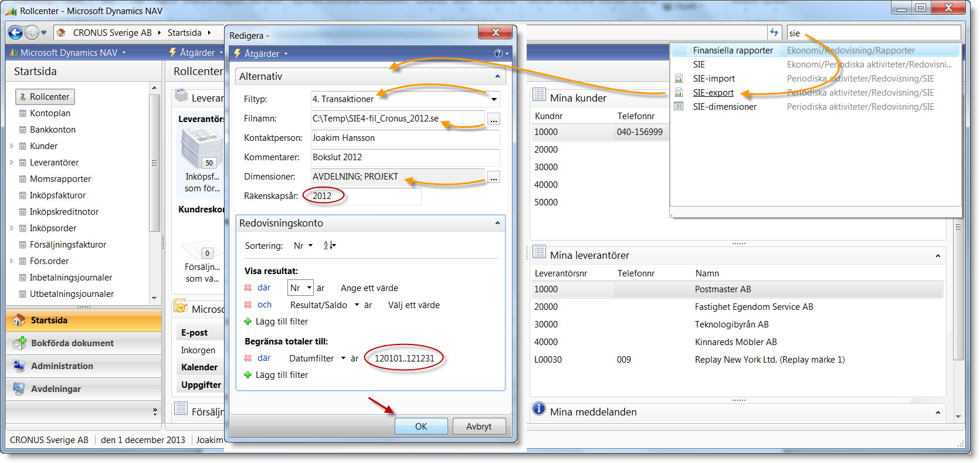
Task: Click the Dimensioner lookup button
Action: click(x=494, y=178)
